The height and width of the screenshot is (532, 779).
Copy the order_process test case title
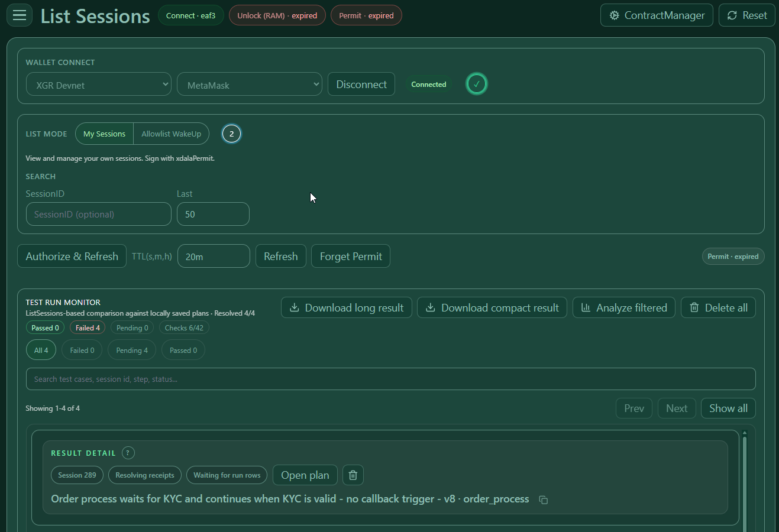[544, 499]
